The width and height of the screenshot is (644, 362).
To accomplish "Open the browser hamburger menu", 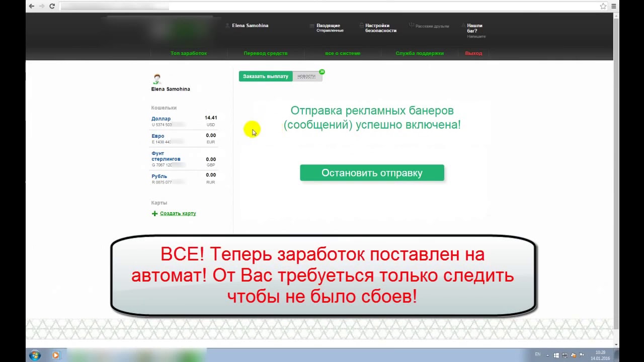I will pos(613,6).
